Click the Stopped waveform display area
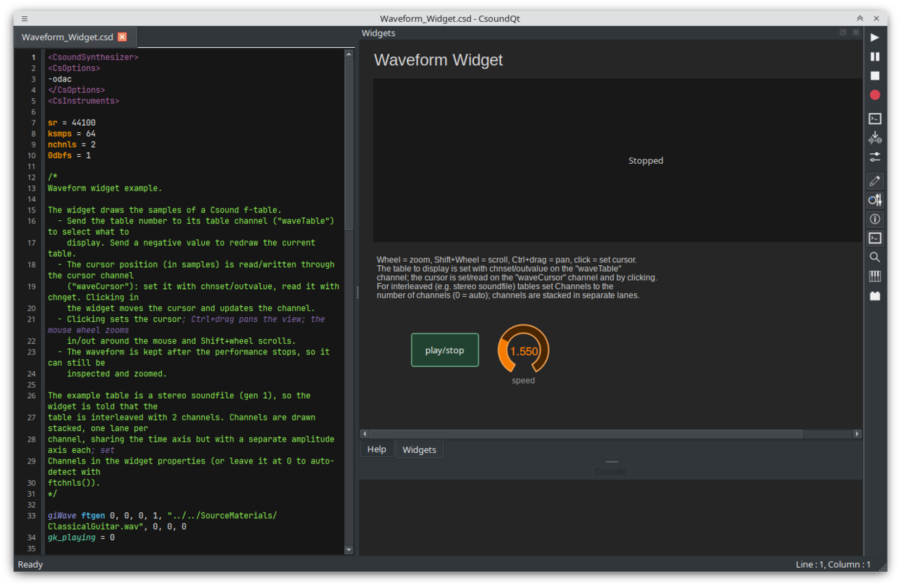 [x=617, y=160]
